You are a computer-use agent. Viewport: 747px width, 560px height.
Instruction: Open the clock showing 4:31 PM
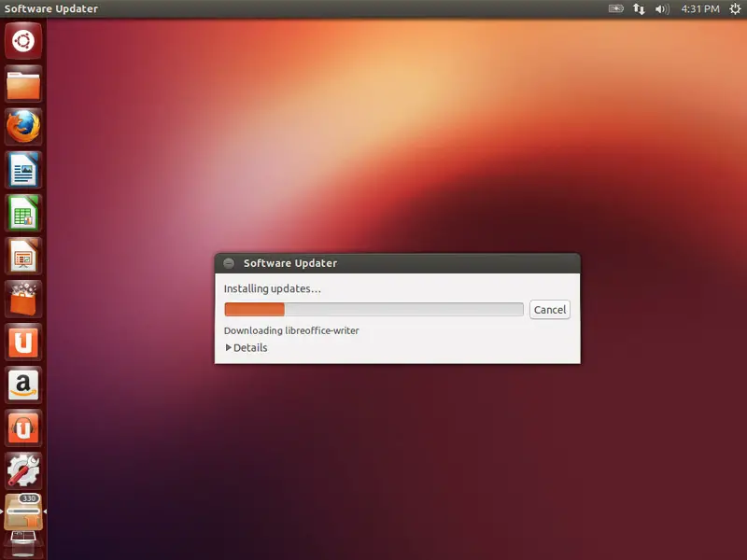click(x=700, y=8)
